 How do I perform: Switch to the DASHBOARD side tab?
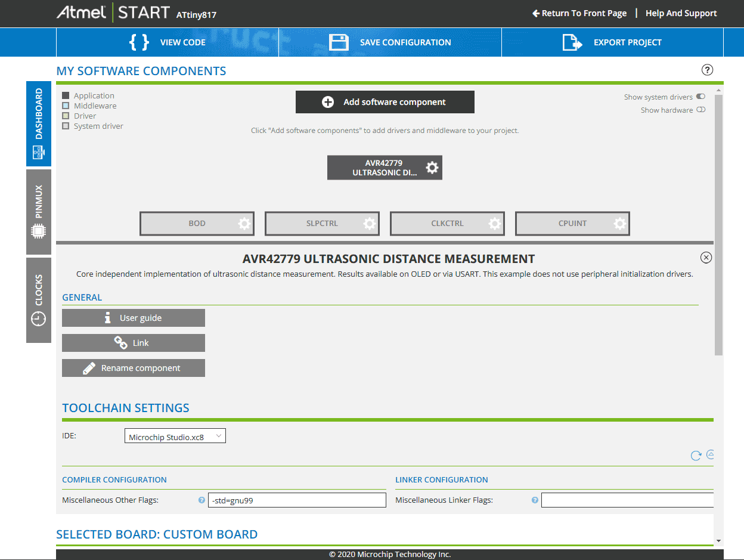tap(39, 123)
